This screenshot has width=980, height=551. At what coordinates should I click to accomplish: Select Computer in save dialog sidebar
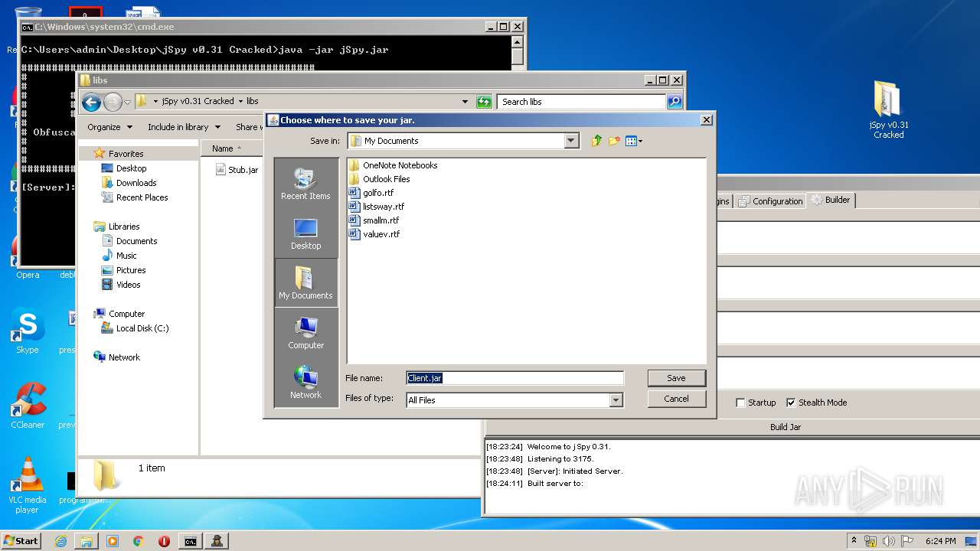305,333
